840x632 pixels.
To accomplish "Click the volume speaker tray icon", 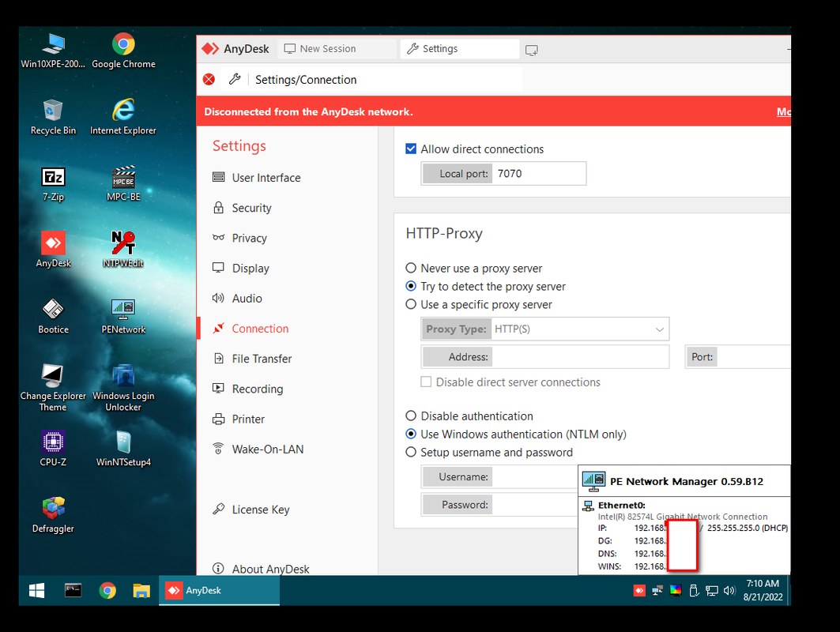I will [729, 590].
